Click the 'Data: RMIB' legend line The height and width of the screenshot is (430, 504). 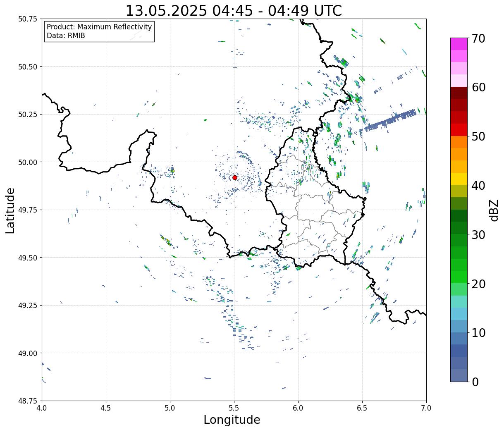click(66, 36)
